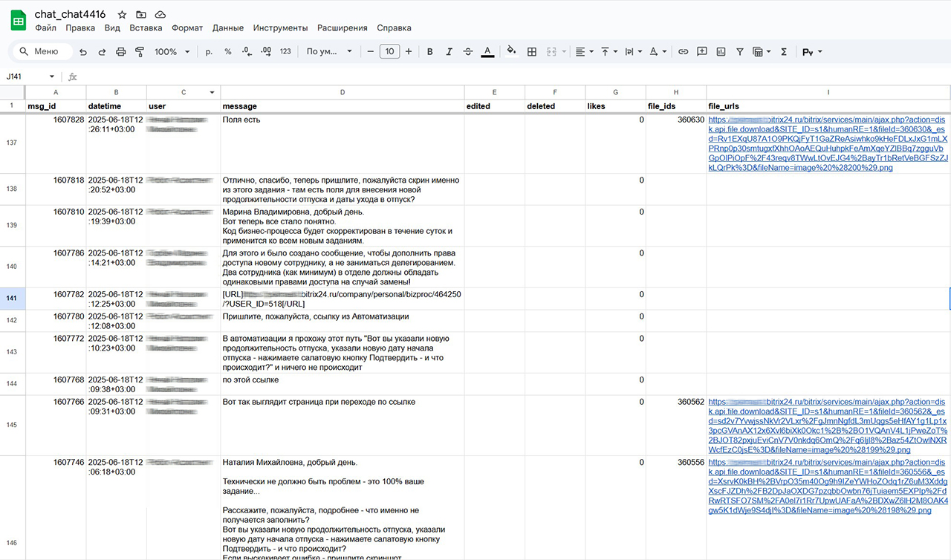Toggle strikethrough formatting
The width and height of the screenshot is (951, 560).
468,52
